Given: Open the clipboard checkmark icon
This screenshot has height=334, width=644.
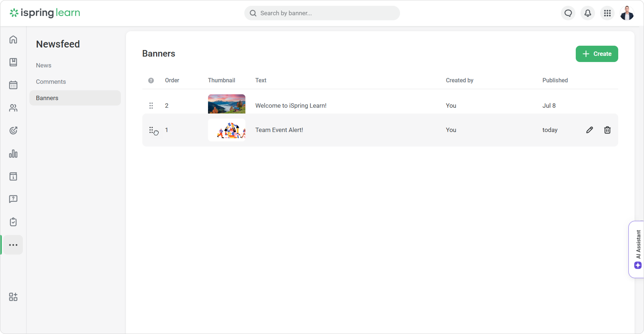Looking at the screenshot, I should point(13,222).
